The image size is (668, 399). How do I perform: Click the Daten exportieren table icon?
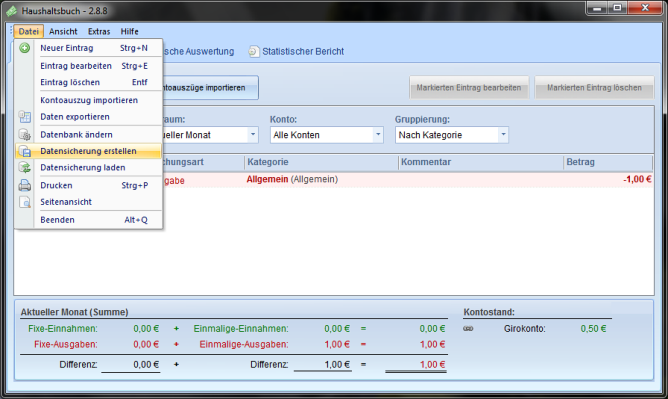[25, 117]
